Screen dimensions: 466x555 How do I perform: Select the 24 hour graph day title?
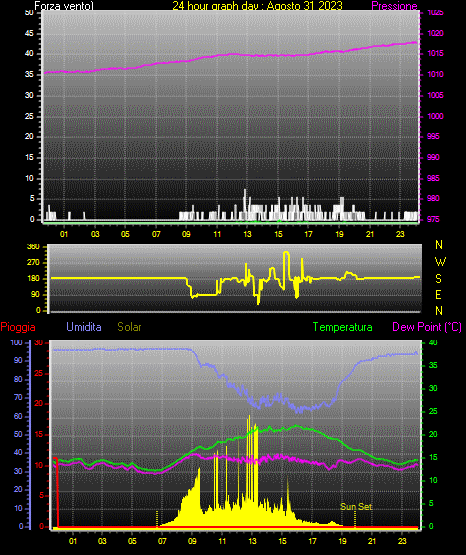point(257,6)
